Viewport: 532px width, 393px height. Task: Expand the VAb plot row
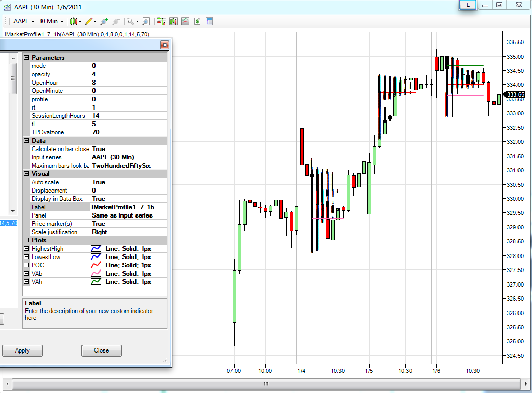[26, 274]
